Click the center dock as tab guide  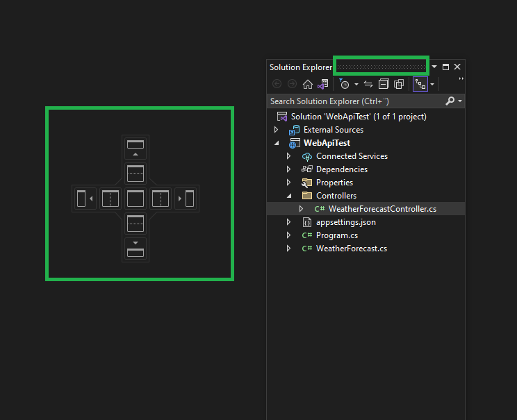point(136,199)
